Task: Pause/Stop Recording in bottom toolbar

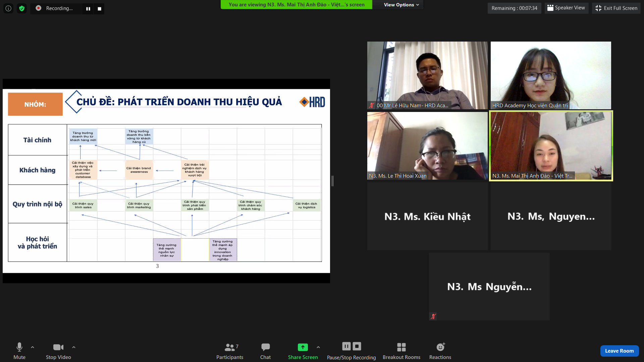Action: [x=351, y=351]
